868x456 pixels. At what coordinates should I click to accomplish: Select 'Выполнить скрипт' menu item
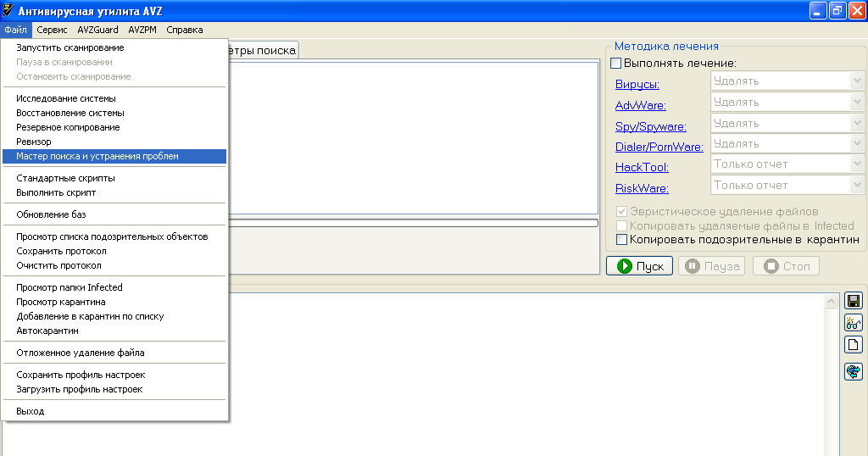[114, 192]
